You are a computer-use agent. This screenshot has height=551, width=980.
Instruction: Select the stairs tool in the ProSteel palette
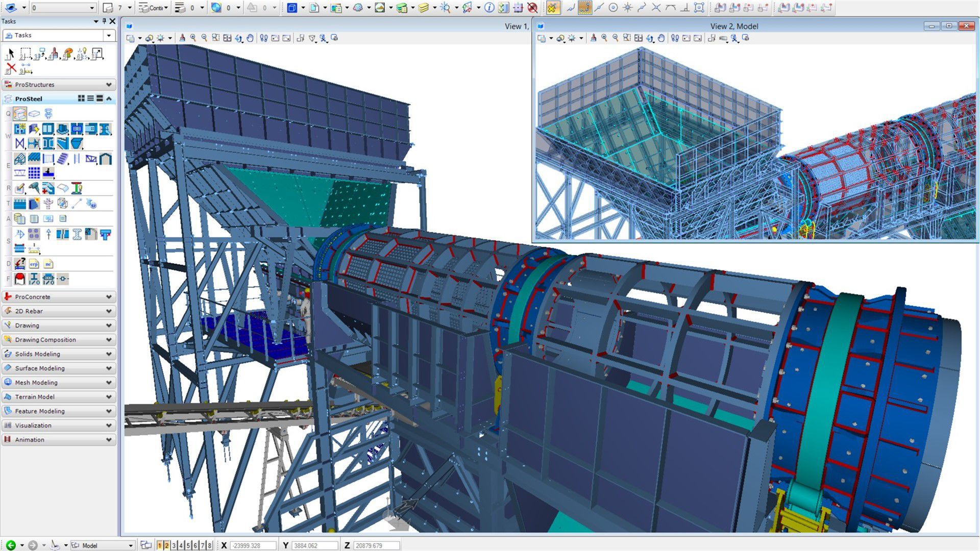click(x=62, y=159)
